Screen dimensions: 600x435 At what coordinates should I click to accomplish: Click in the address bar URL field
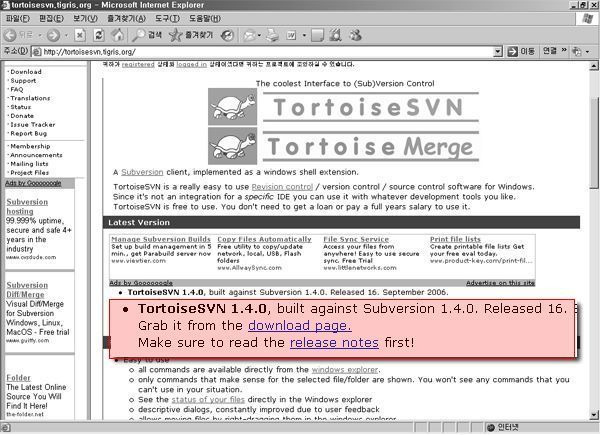[x=268, y=51]
